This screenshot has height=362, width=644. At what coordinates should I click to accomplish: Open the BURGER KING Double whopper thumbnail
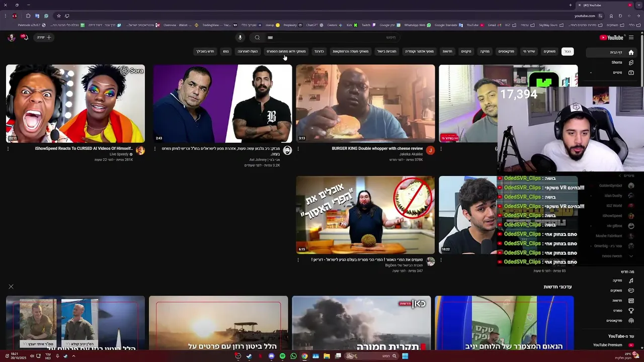click(365, 104)
